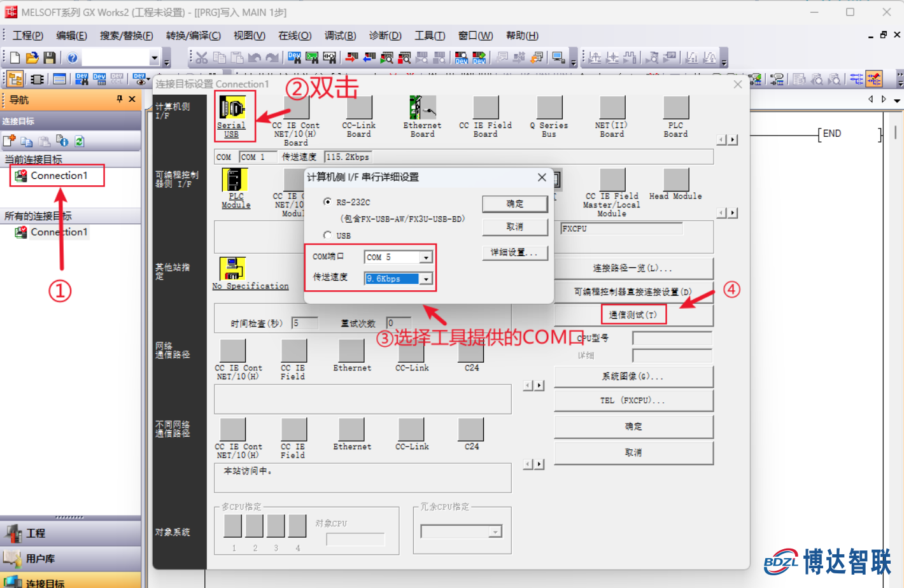Open 帮助 menu
904x588 pixels.
[522, 36]
